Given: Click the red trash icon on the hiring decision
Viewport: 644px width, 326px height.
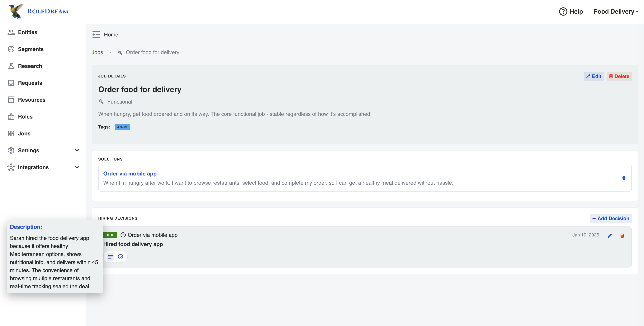Looking at the screenshot, I should point(622,235).
